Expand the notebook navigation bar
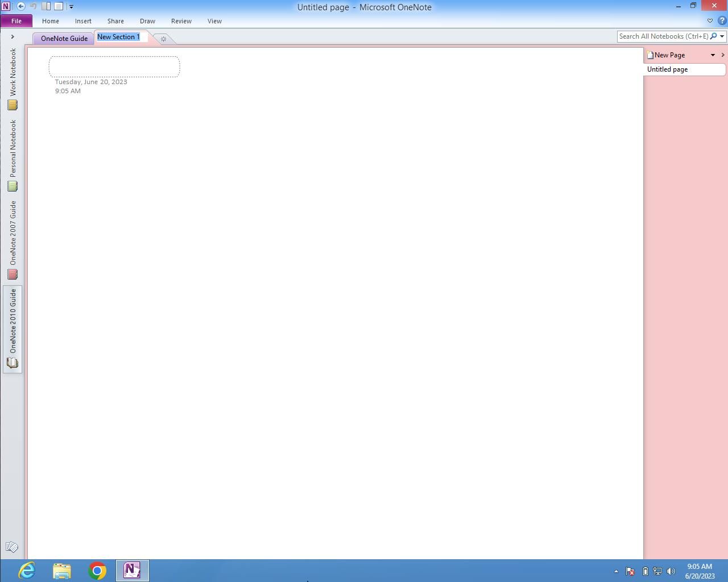Viewport: 728px width, 582px height. [x=13, y=37]
